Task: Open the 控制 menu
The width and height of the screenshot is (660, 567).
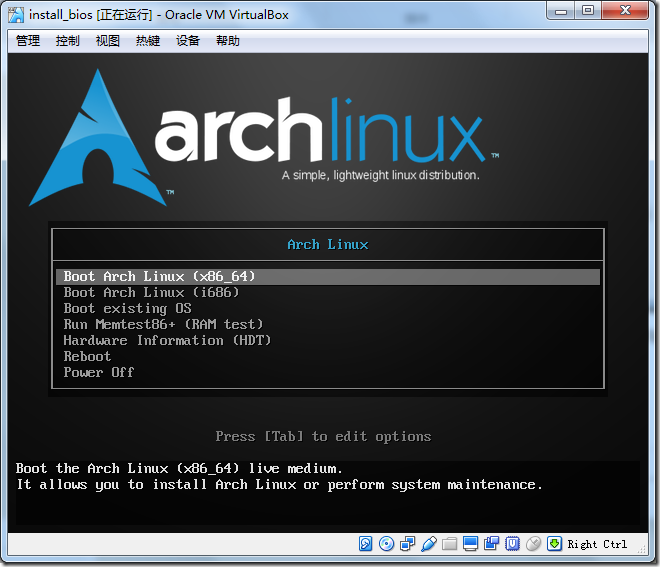Action: (68, 41)
